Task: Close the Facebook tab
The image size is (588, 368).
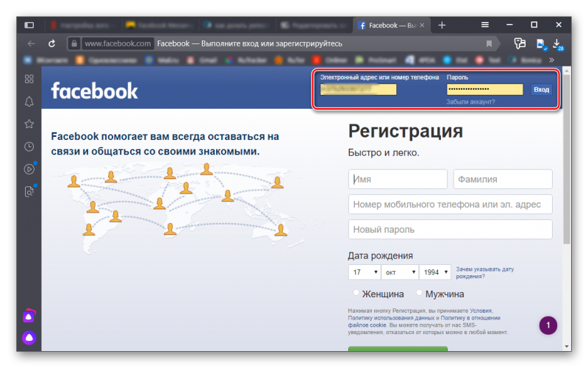Action: (422, 25)
